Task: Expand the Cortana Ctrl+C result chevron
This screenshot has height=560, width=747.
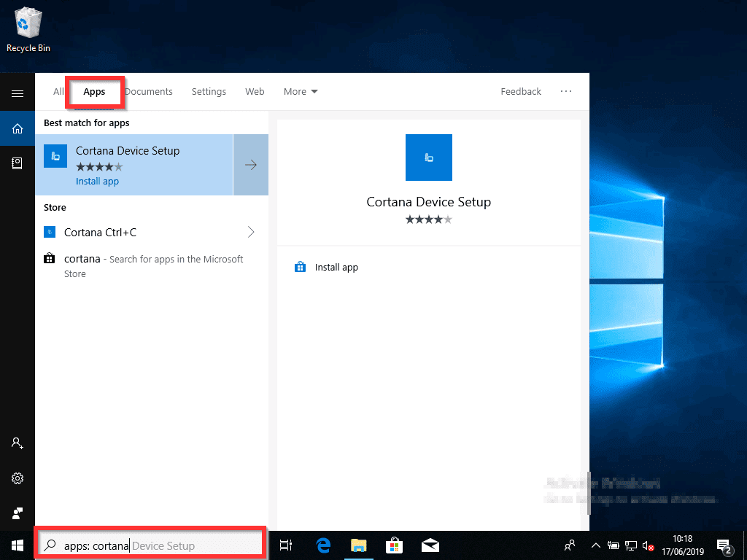Action: [251, 232]
